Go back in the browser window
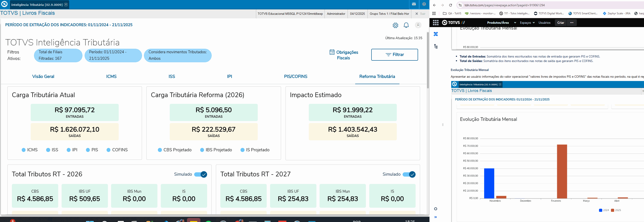The width and height of the screenshot is (644, 222). [x=434, y=5]
